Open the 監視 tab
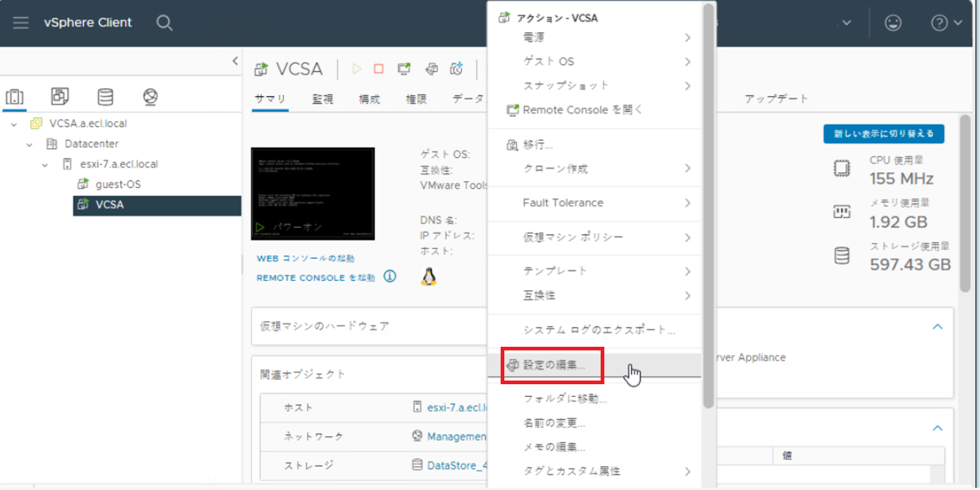The image size is (980, 490). pyautogui.click(x=323, y=99)
